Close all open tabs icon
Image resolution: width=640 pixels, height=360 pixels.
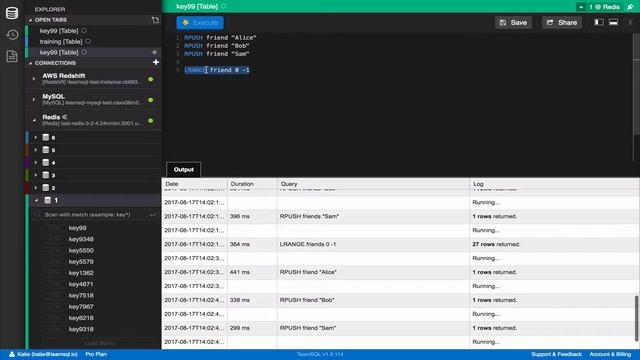pyautogui.click(x=155, y=20)
